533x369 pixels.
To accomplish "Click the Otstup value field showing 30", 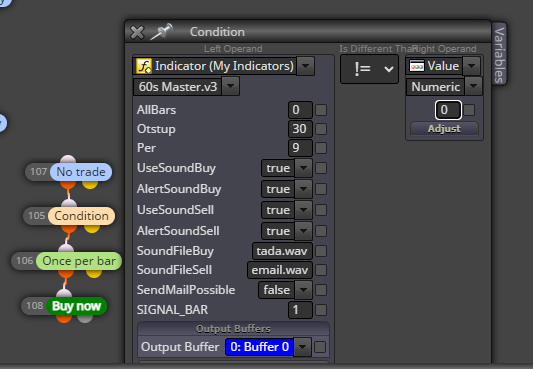I will 300,129.
